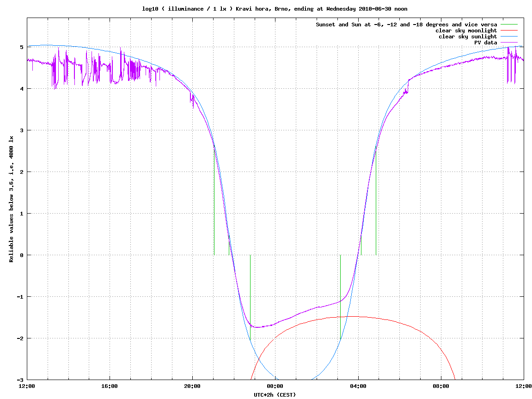Screen dimensions: 532x399
Task: Click the peak of the red moonlight curve
Action: 353,317
